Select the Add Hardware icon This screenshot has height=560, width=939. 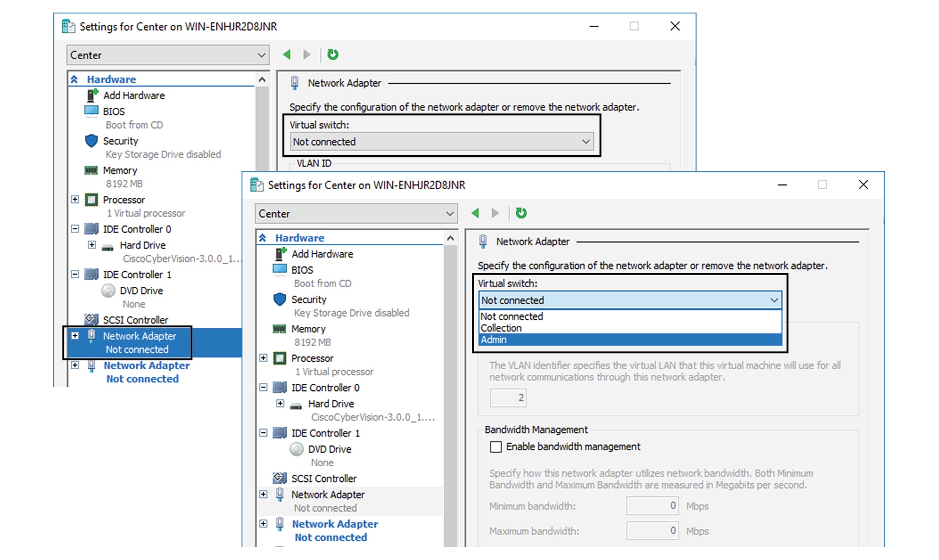pos(280,254)
